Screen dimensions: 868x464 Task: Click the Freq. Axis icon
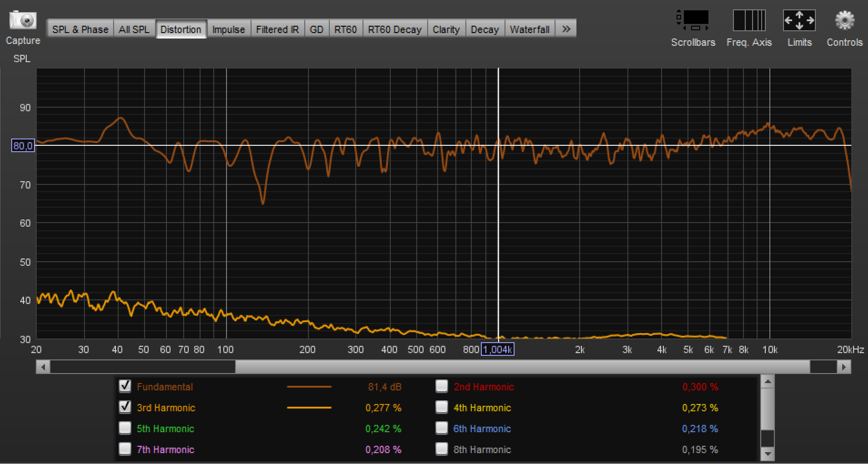pos(749,20)
